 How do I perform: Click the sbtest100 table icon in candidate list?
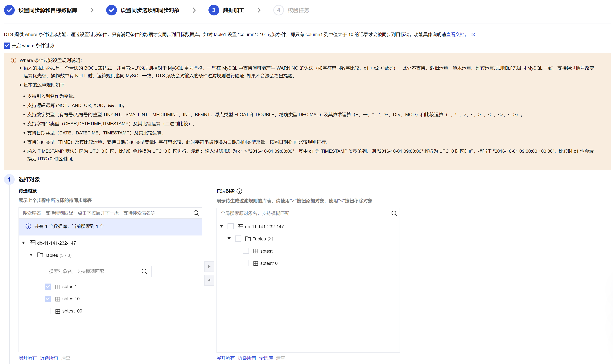(x=58, y=311)
